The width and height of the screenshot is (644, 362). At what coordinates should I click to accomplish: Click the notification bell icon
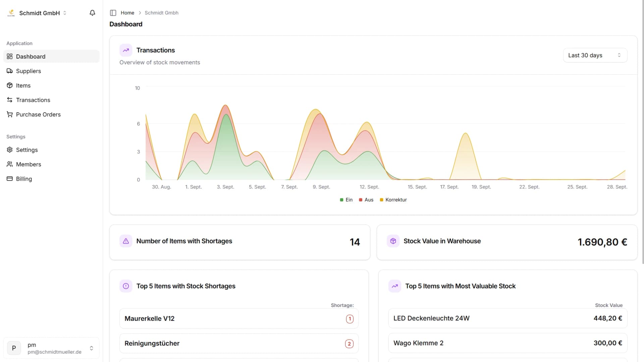92,13
